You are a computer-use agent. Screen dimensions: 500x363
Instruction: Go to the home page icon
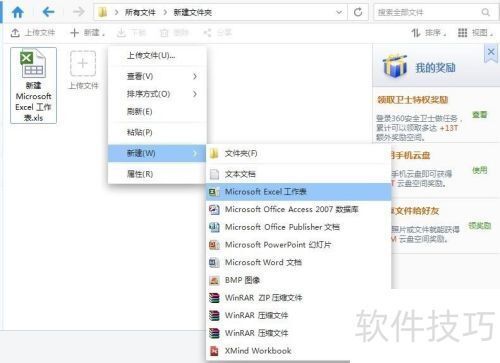18,12
